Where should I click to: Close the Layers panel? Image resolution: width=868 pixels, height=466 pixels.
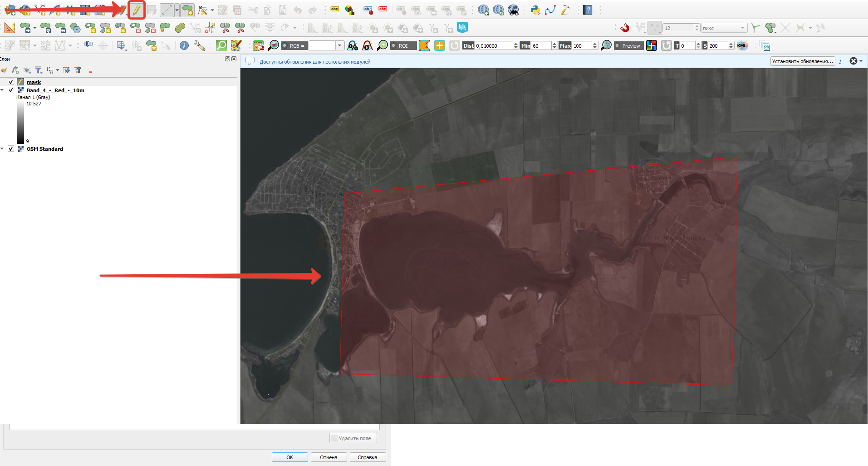(234, 59)
